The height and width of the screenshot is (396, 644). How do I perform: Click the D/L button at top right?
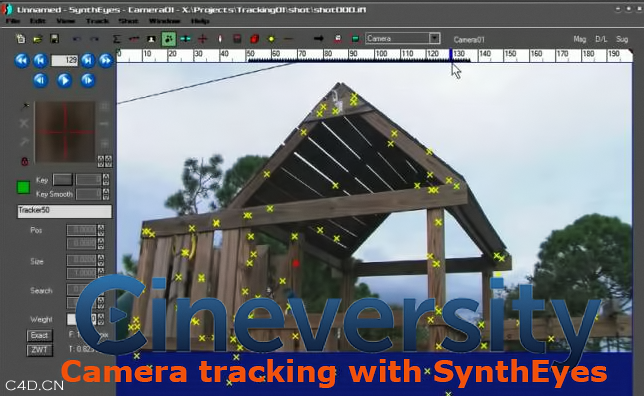point(601,39)
